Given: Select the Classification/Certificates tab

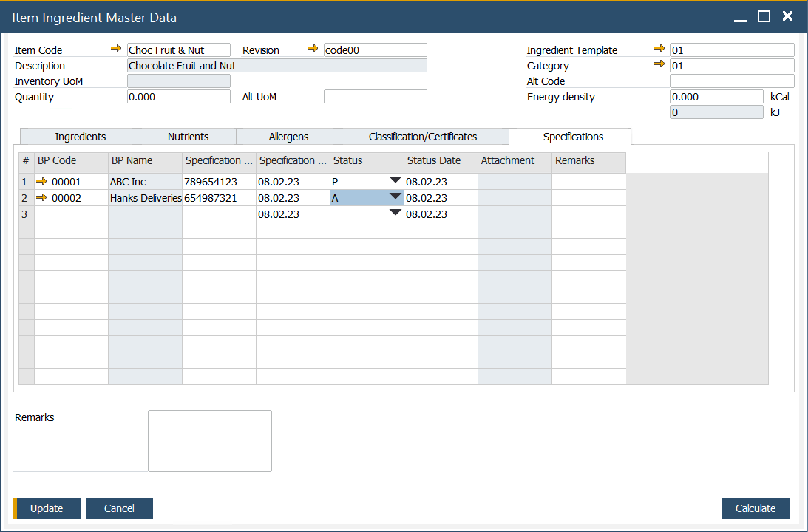Looking at the screenshot, I should point(422,137).
